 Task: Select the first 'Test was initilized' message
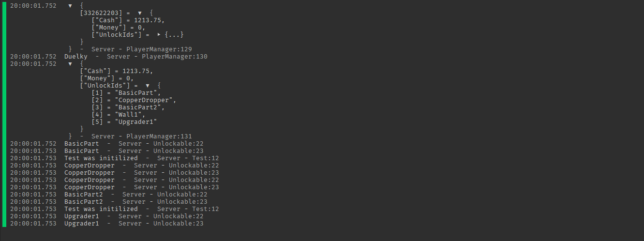pyautogui.click(x=101, y=158)
